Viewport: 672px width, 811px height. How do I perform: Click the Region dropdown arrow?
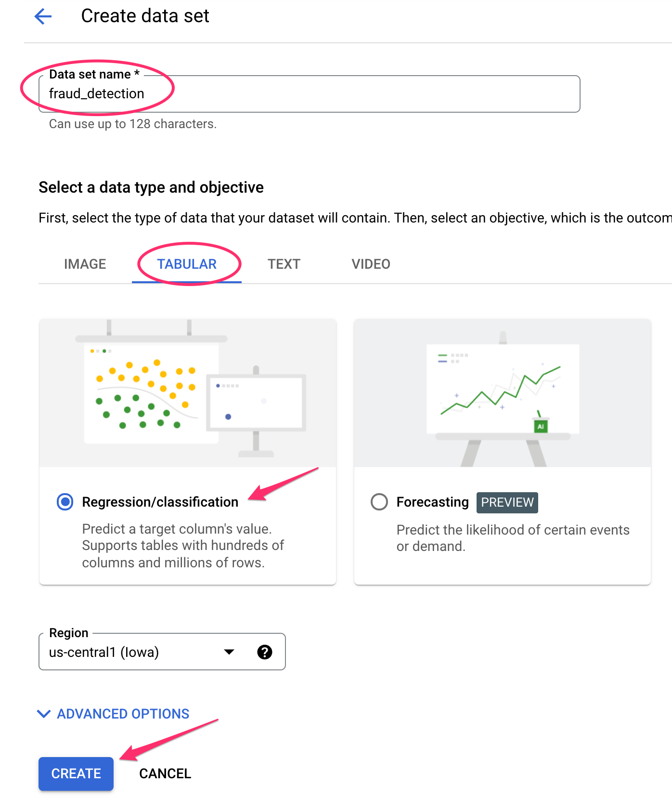(230, 652)
